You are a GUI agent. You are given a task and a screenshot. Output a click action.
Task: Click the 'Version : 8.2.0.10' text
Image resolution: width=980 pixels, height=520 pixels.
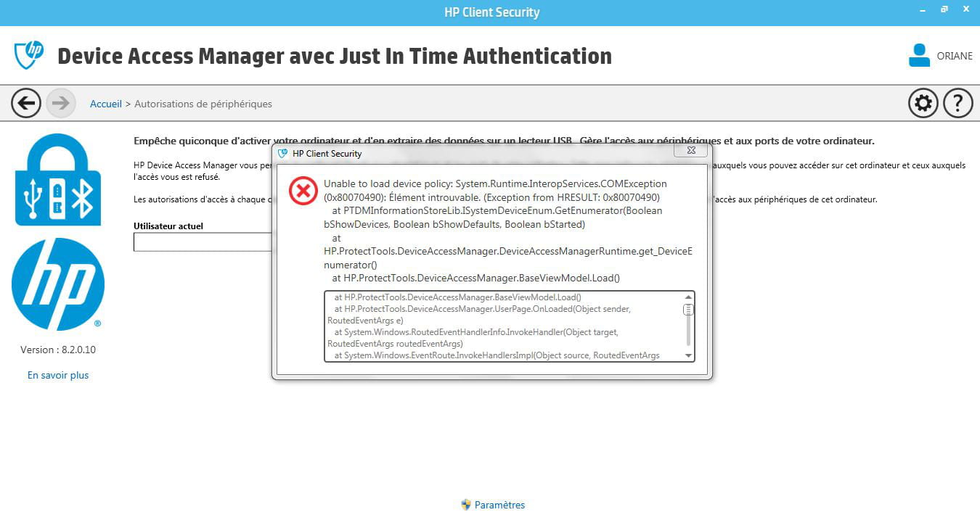point(58,350)
